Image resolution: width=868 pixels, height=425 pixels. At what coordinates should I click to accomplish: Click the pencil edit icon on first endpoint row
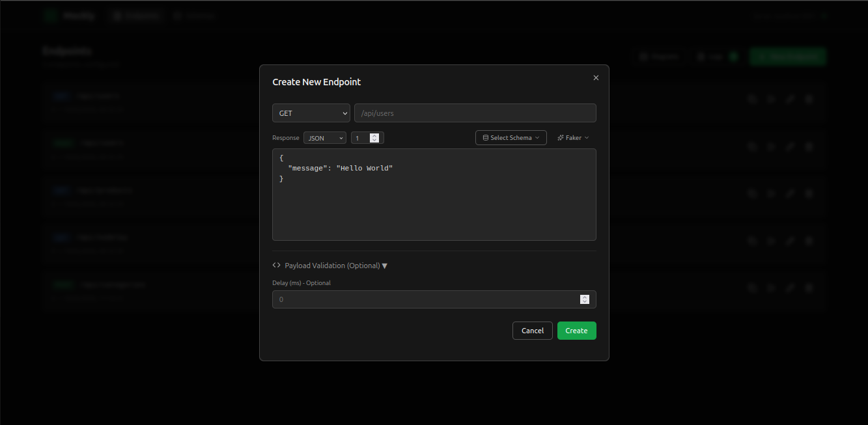click(790, 100)
